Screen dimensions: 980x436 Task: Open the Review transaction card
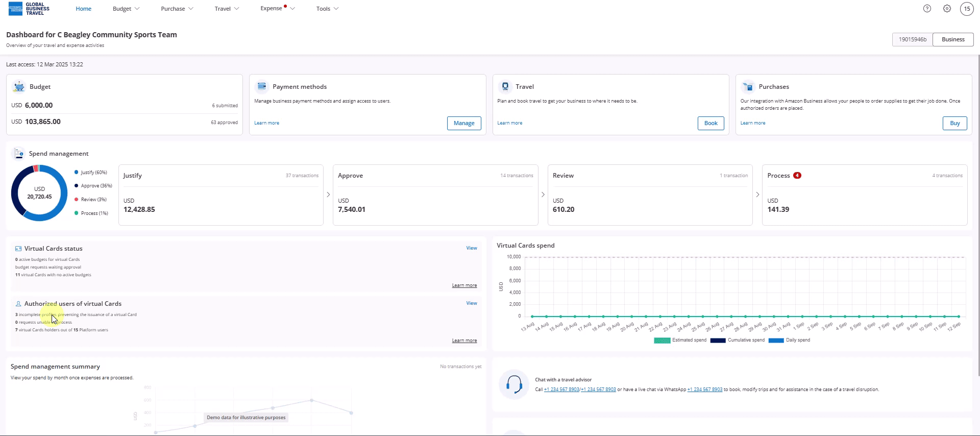(x=650, y=195)
